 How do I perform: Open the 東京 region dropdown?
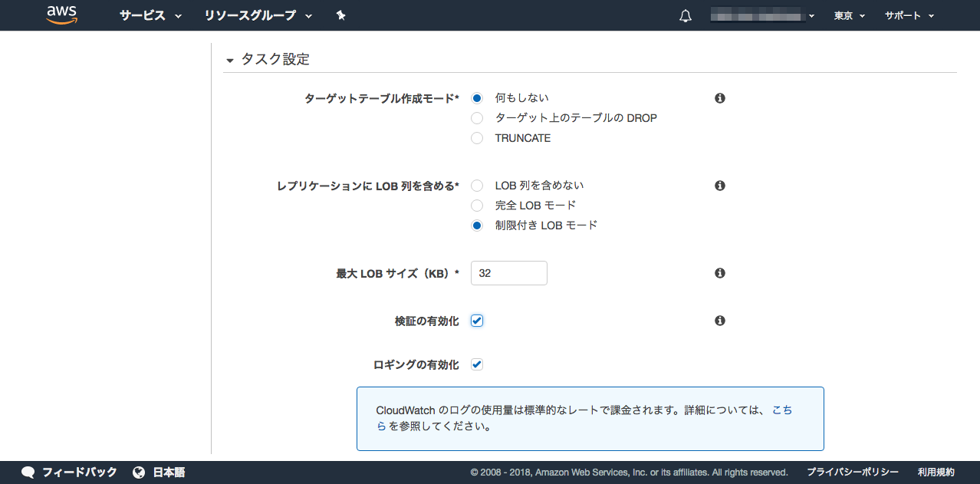tap(849, 16)
